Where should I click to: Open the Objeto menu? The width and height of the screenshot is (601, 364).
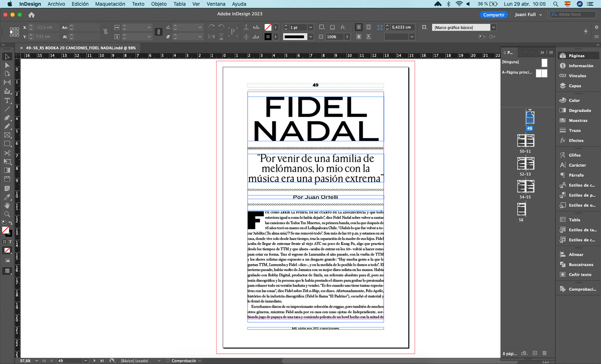click(x=159, y=4)
